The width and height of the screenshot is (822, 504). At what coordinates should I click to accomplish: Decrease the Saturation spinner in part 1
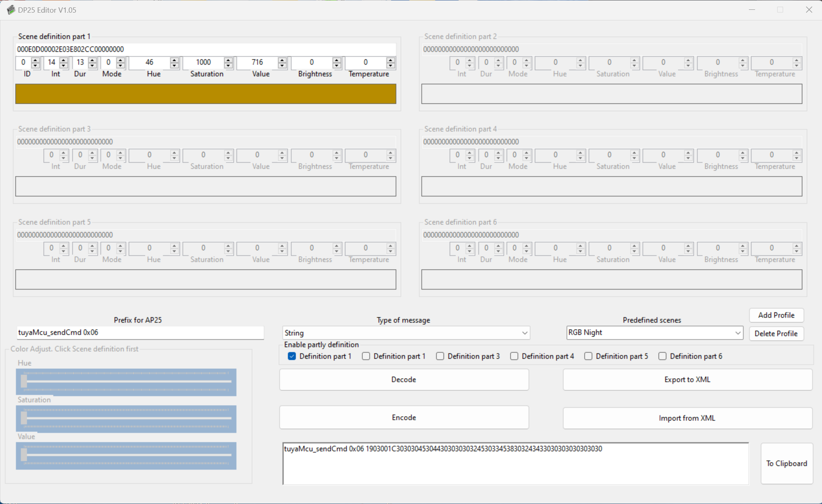[228, 65]
